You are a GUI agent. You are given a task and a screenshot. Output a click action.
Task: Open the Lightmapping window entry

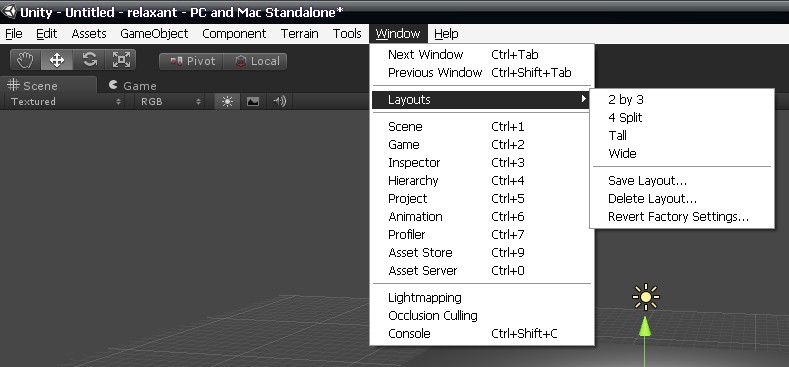[482, 298]
